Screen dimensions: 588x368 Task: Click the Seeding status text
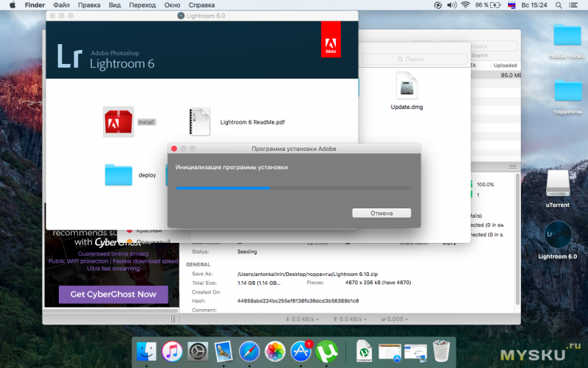pos(247,252)
